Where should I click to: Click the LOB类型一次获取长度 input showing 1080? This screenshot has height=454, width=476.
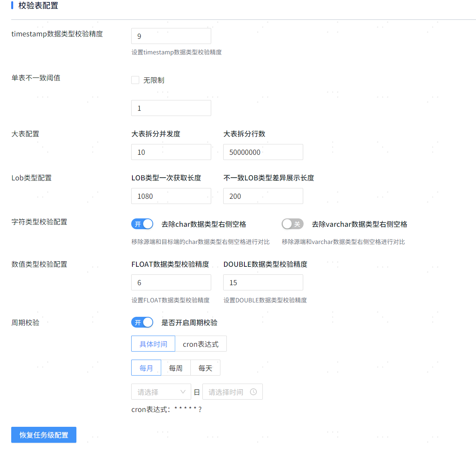pyautogui.click(x=171, y=196)
